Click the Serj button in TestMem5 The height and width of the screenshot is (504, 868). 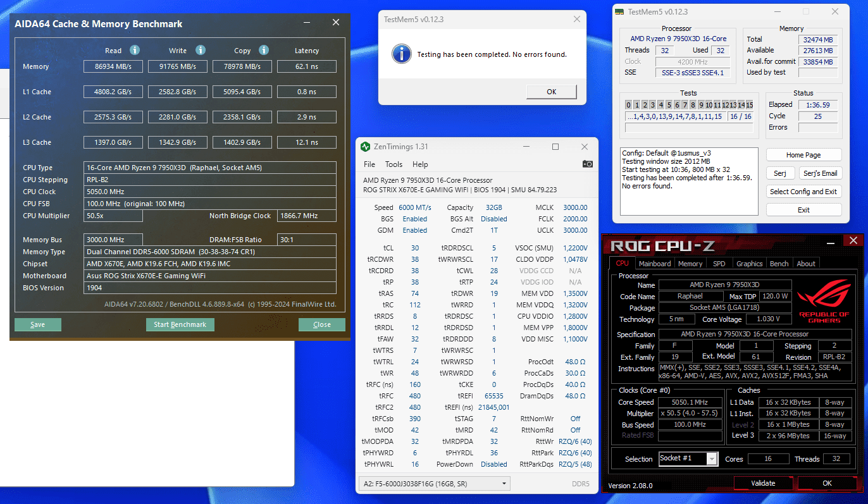[x=780, y=173]
